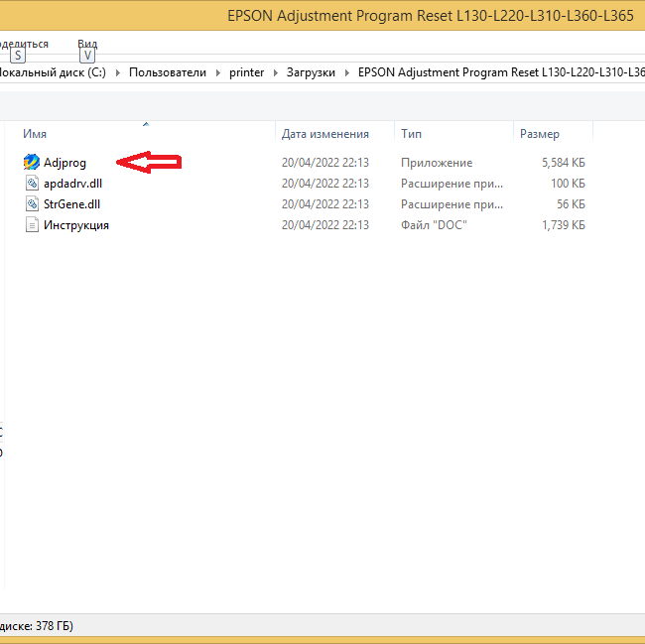Click the Приложение type cell
Viewport: 645px width, 644px height.
point(437,163)
